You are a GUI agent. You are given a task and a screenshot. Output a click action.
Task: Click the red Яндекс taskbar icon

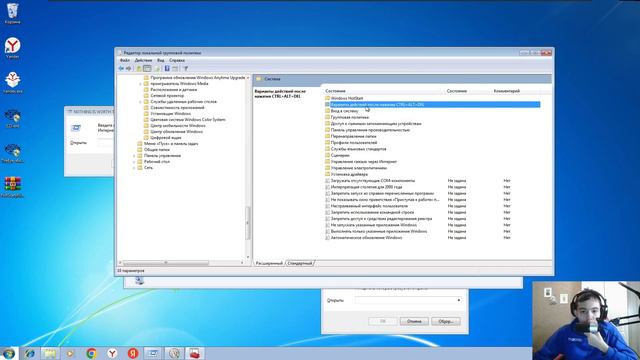[133, 353]
